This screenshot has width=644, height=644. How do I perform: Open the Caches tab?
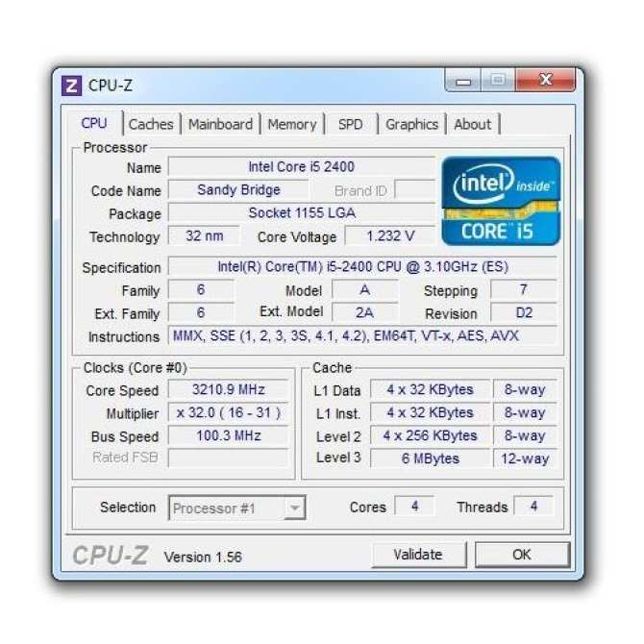click(151, 124)
